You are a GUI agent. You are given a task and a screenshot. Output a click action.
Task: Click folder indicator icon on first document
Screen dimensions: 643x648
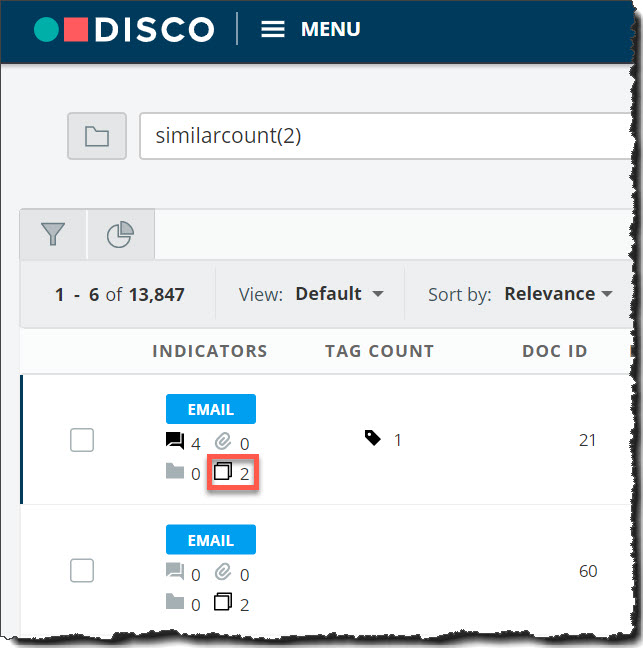[175, 472]
